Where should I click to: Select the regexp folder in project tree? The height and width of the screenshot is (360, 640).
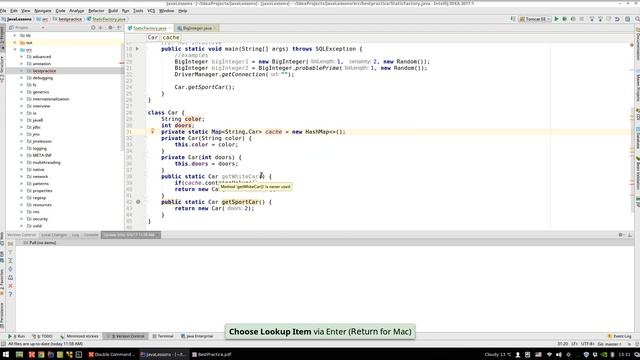[39, 198]
